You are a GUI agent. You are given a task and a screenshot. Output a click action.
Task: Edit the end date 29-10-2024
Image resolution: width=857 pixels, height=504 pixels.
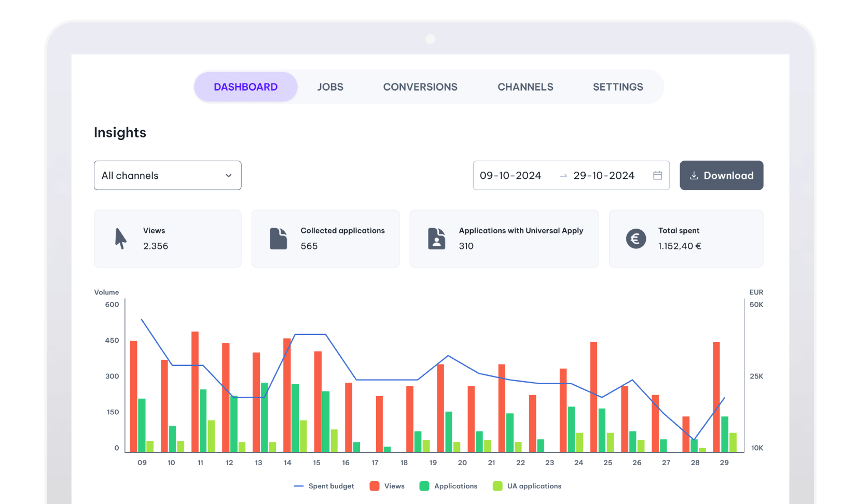point(604,175)
